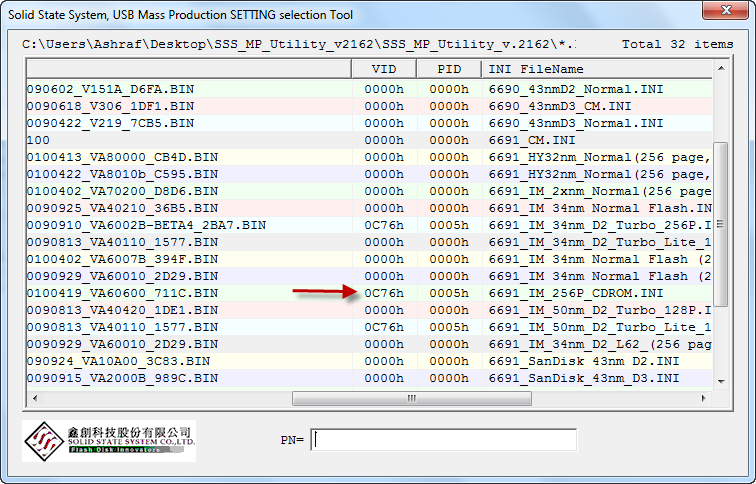Click the vertical scrollbar down arrow
The image size is (756, 484).
[721, 381]
